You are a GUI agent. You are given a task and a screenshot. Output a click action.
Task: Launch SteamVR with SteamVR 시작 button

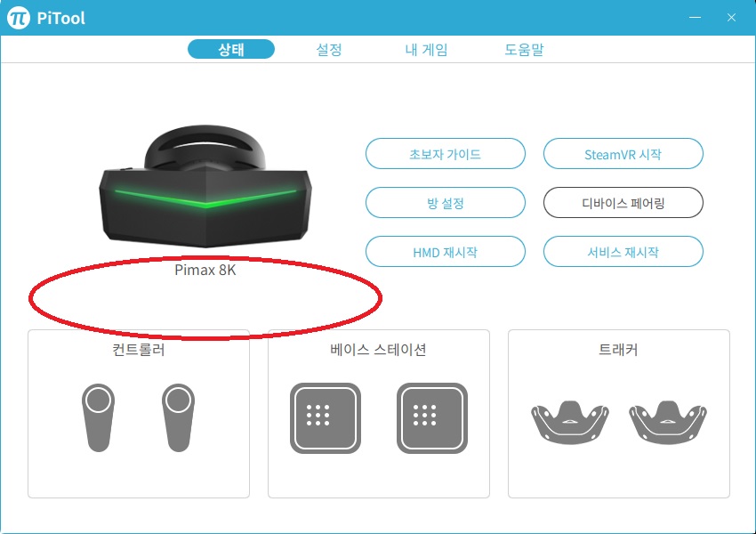623,154
